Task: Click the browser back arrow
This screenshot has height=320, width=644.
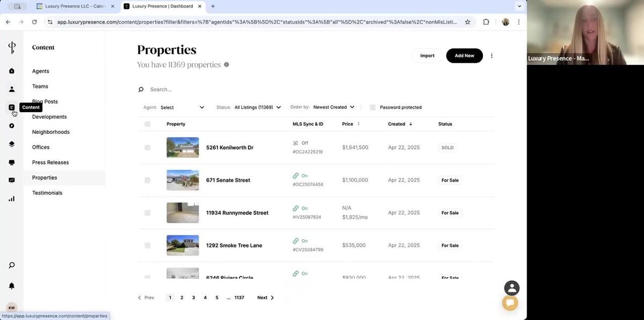Action: [8, 22]
